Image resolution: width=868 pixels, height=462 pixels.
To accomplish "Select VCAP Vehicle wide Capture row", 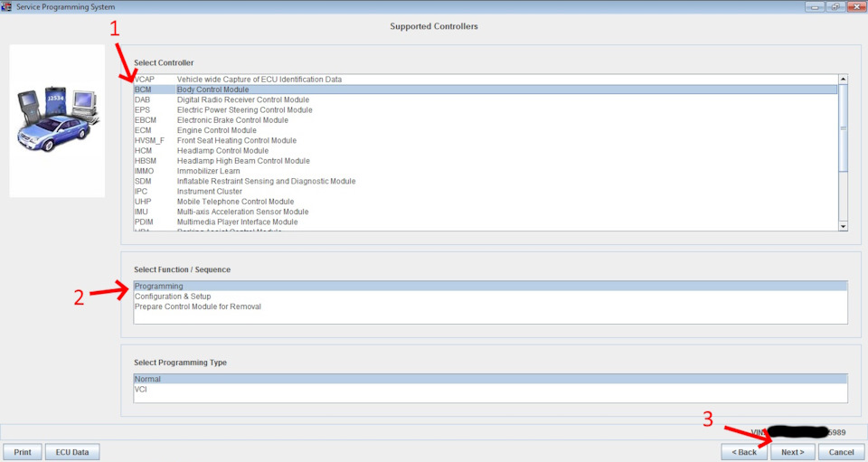I will point(486,80).
